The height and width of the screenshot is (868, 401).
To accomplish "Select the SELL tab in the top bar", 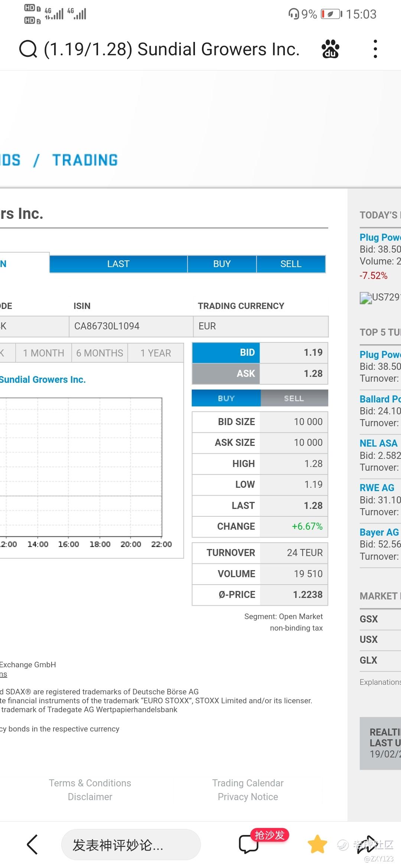I will tap(291, 264).
